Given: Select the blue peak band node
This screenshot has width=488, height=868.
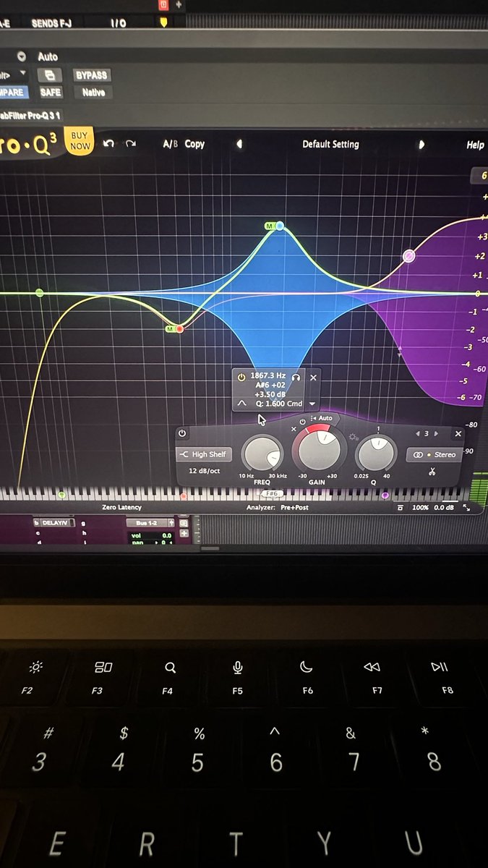Looking at the screenshot, I should pyautogui.click(x=280, y=226).
